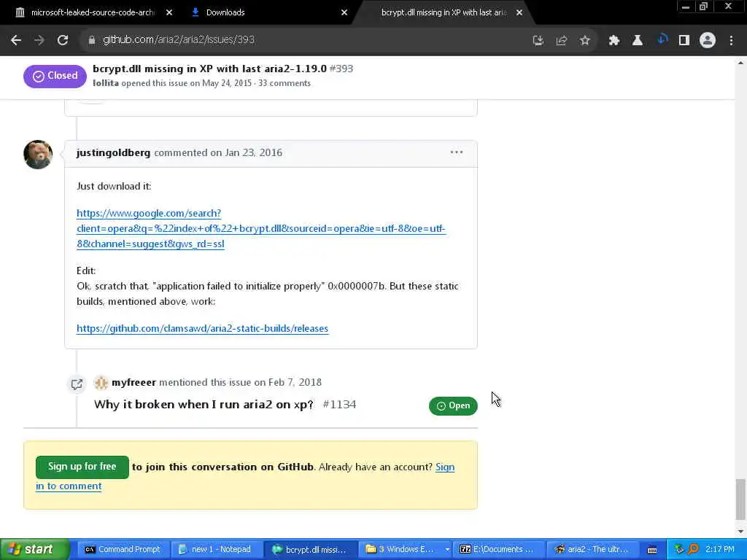This screenshot has height=560, width=747.
Task: Go back to the previous page
Action: (x=16, y=40)
